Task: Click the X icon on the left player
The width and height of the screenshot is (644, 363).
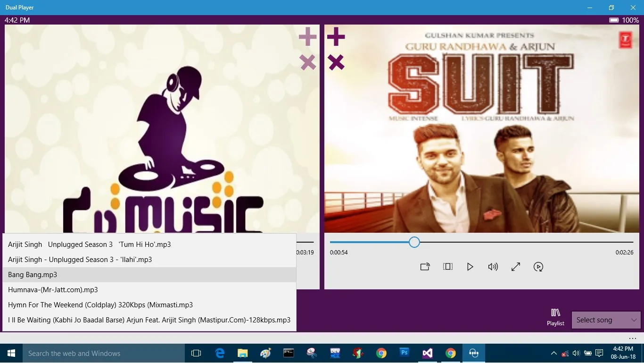Action: click(x=307, y=62)
